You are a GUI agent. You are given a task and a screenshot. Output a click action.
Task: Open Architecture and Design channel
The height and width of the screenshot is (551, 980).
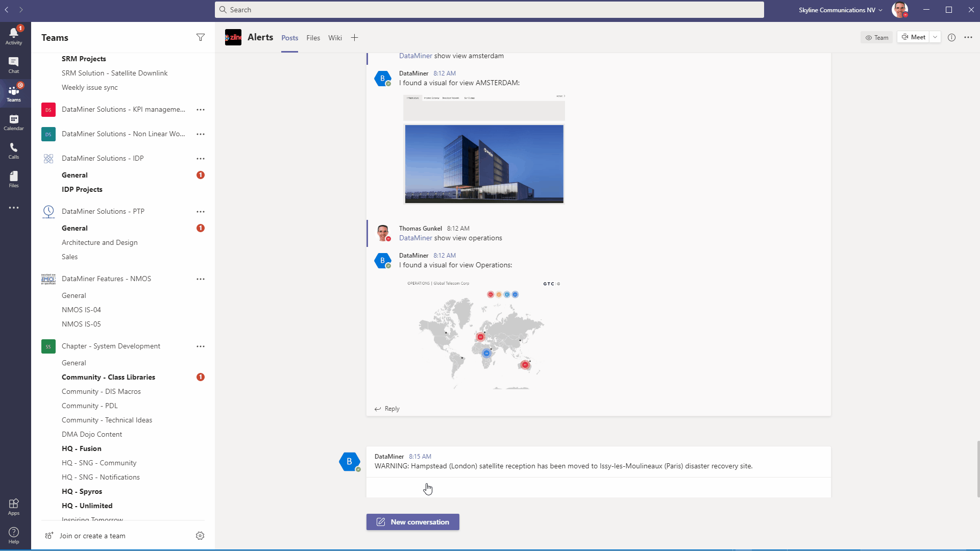pyautogui.click(x=100, y=242)
